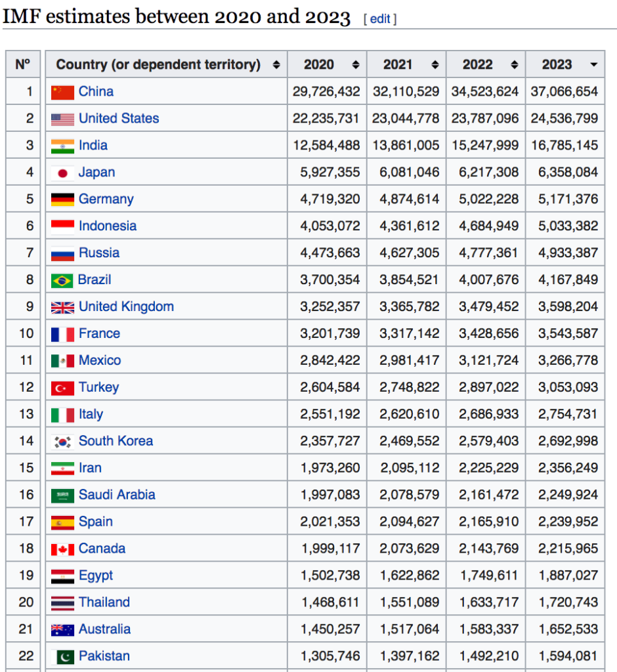Go to the Turkey page link
Viewport: 617px width, 672px height.
pos(99,387)
